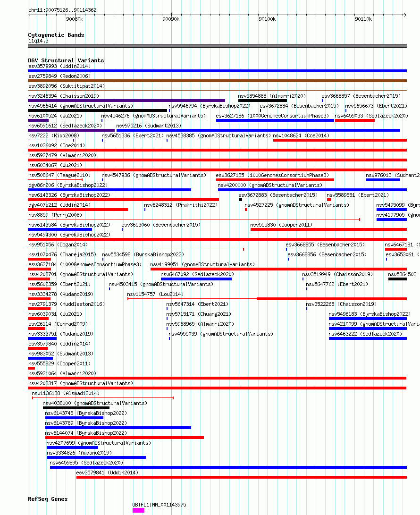The width and height of the screenshot is (420, 515).
Task: Open nsv5854888 (Almarri2020) label
Action: point(272,95)
